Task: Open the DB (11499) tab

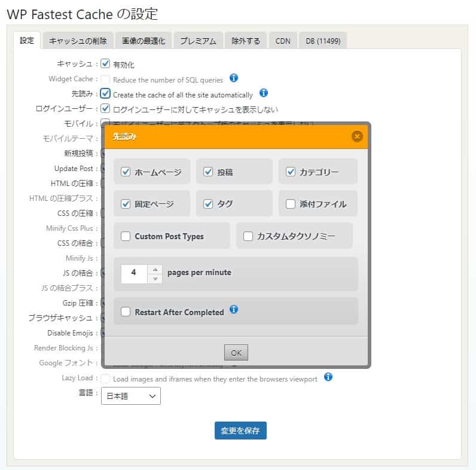Action: (322, 41)
